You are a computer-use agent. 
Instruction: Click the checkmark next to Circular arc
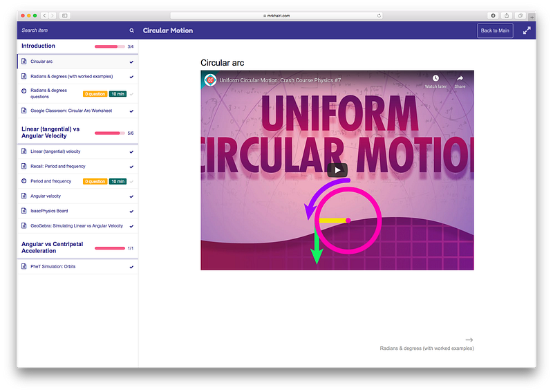coord(131,62)
